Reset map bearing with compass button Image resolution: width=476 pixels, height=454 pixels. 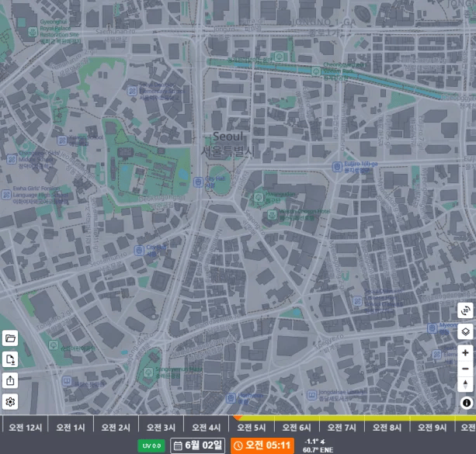click(x=465, y=384)
